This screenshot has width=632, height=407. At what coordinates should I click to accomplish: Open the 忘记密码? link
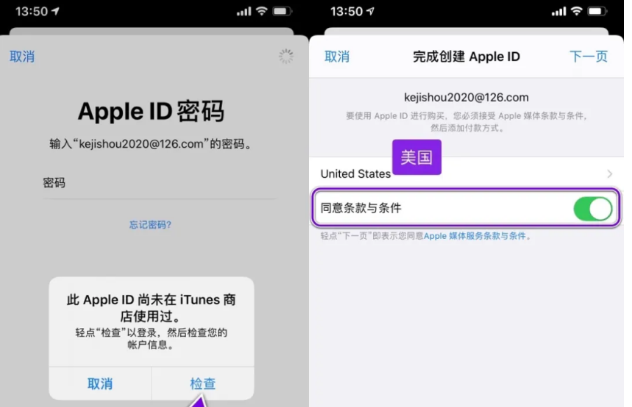coord(150,225)
